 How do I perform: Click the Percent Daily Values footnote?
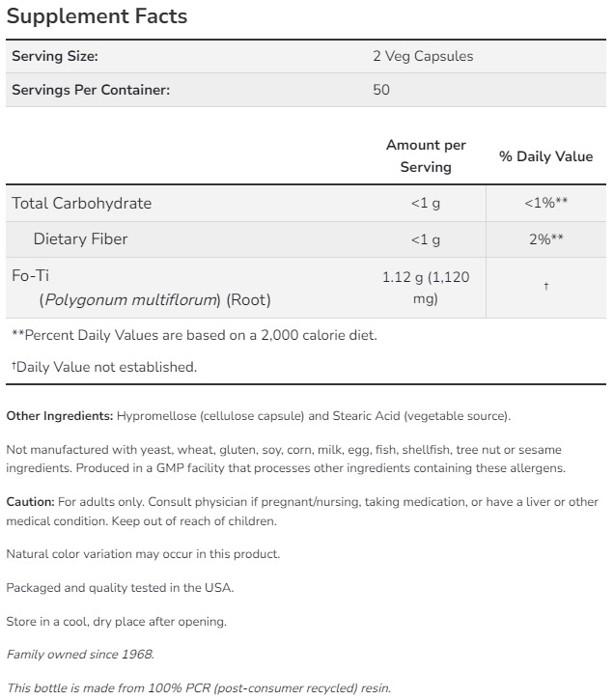point(194,335)
